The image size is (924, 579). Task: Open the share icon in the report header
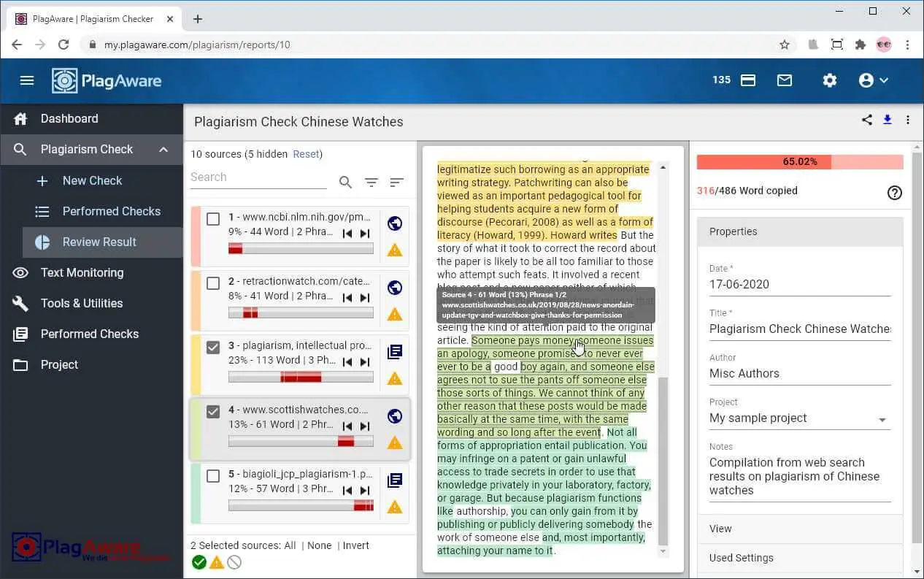click(x=866, y=120)
